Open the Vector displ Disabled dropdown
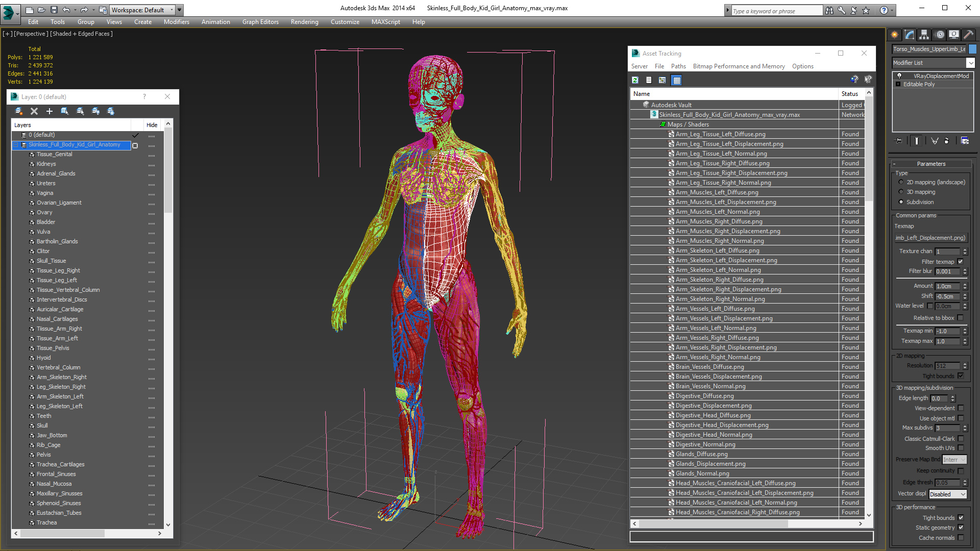This screenshot has height=551, width=980. (948, 494)
